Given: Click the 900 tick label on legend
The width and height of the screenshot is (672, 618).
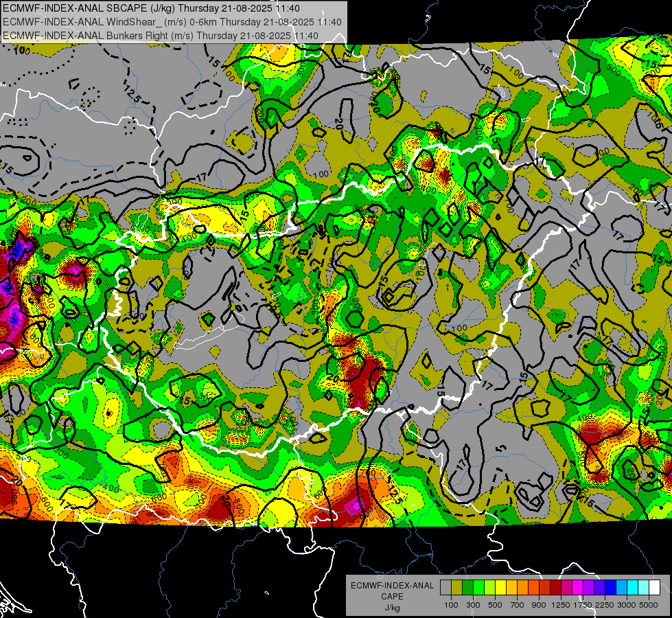Looking at the screenshot, I should coord(539,605).
